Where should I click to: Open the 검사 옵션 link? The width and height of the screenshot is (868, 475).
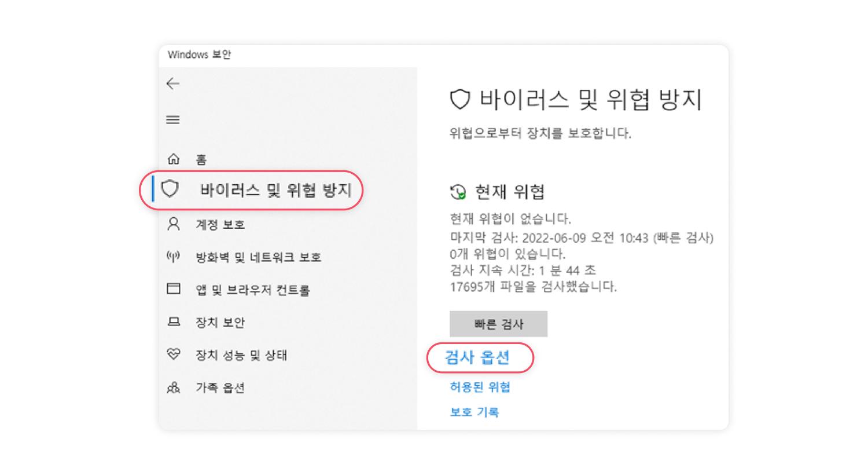click(x=477, y=357)
